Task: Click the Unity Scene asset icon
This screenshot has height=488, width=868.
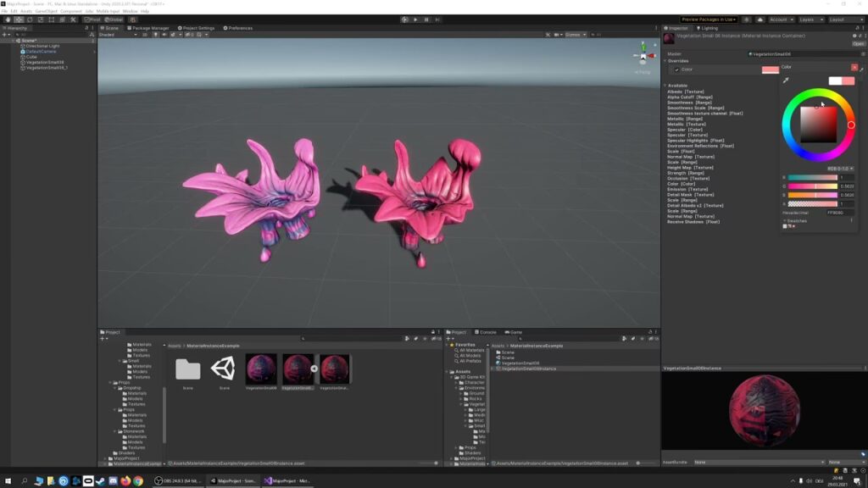Action: (x=224, y=368)
